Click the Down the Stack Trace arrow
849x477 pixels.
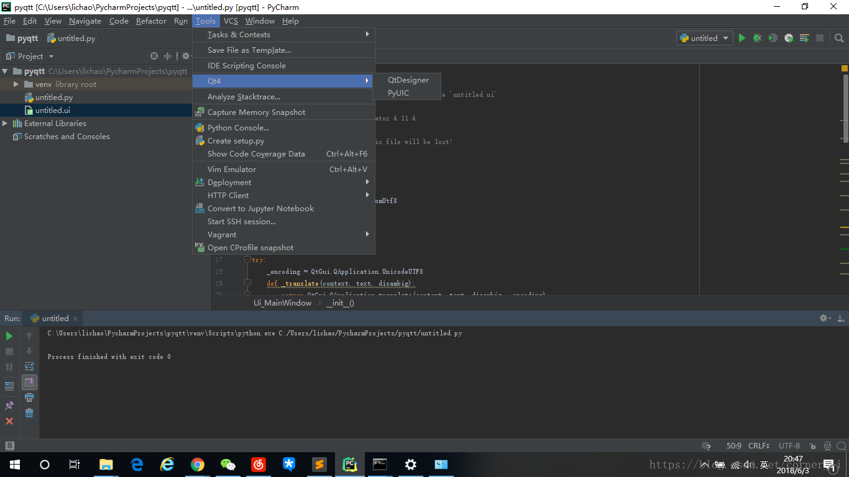pos(29,351)
